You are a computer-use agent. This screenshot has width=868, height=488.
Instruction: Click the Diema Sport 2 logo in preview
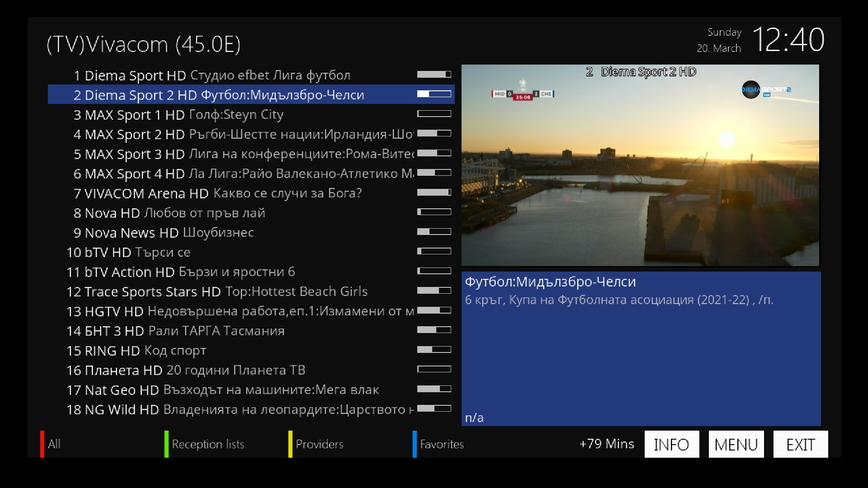click(766, 89)
